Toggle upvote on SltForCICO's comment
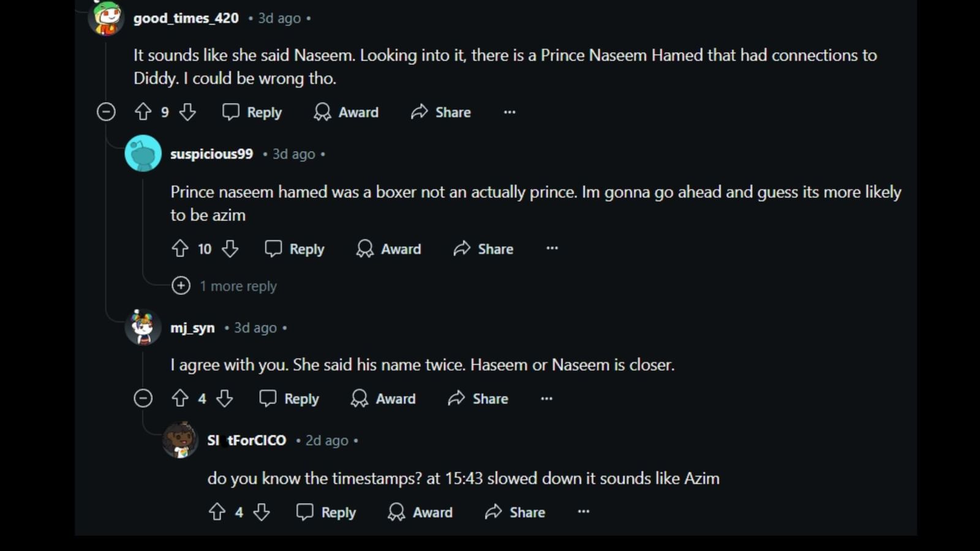This screenshot has width=980, height=551. click(217, 512)
